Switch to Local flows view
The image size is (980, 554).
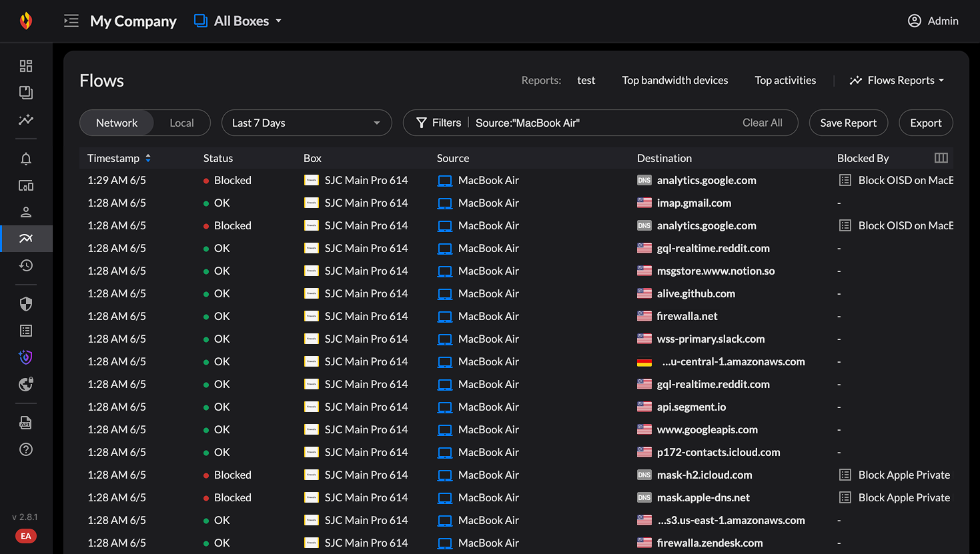[181, 123]
